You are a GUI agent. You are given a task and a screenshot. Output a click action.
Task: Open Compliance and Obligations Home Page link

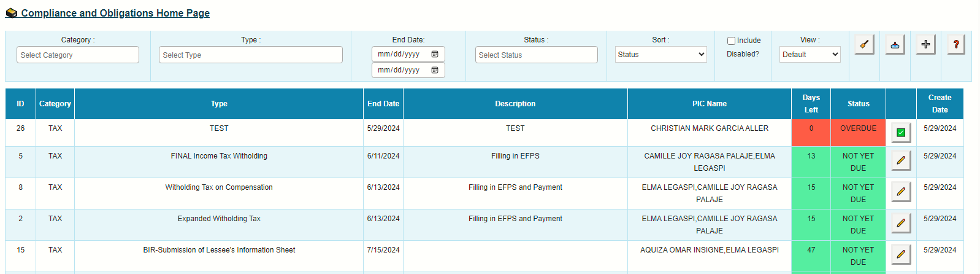pyautogui.click(x=115, y=13)
